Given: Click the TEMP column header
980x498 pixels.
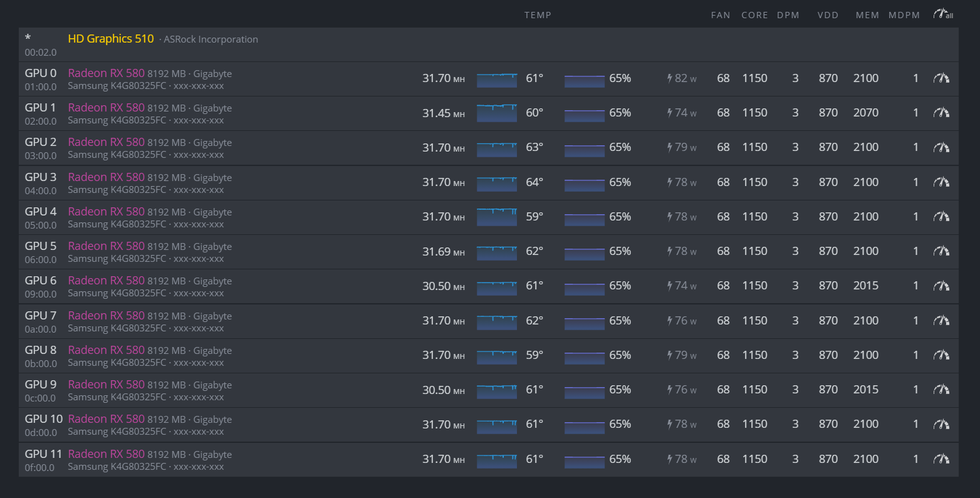Looking at the screenshot, I should click(x=538, y=15).
